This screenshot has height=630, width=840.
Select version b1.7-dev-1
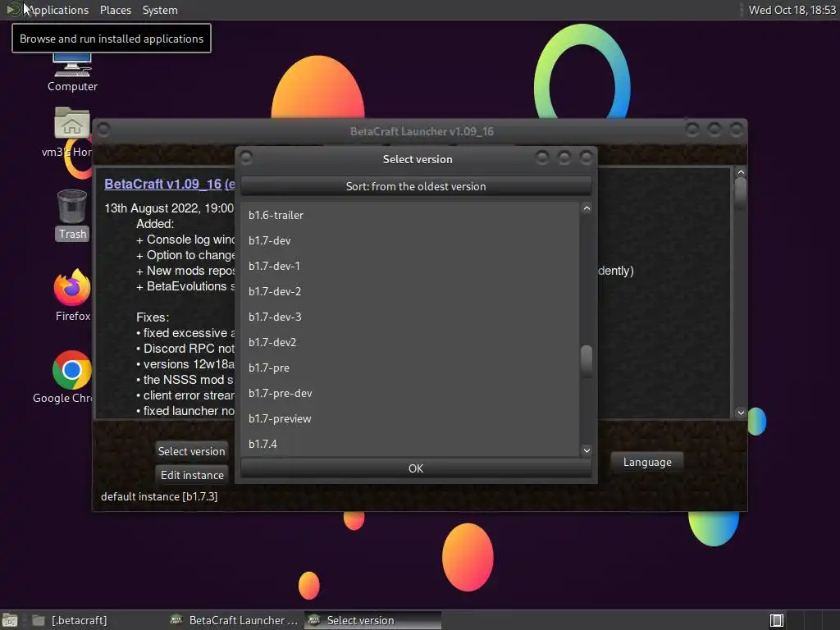410,266
